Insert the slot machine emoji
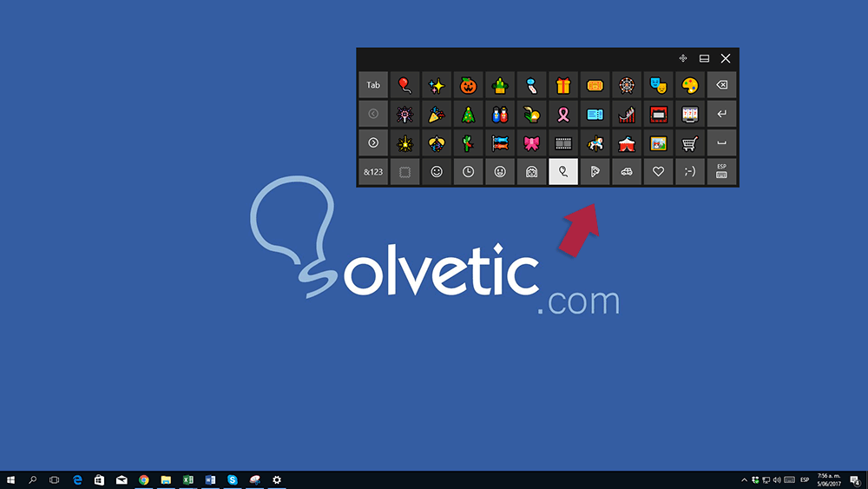The width and height of the screenshot is (868, 489). pos(690,114)
